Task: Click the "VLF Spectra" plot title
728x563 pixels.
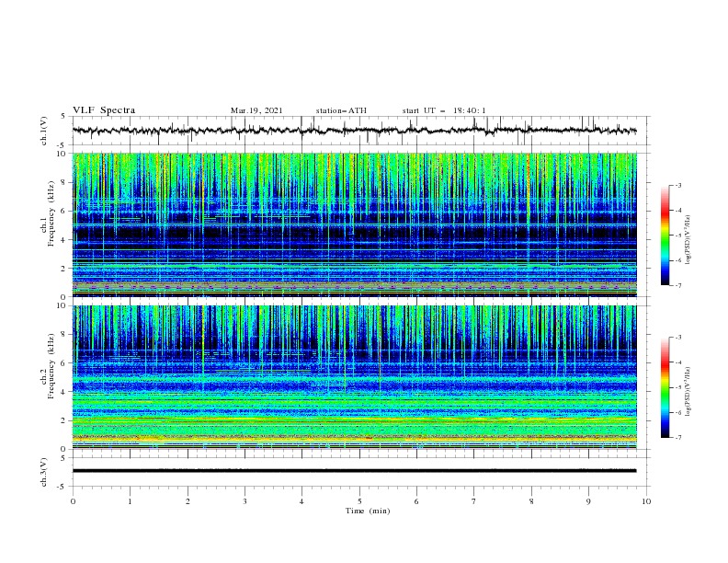Action: [104, 110]
